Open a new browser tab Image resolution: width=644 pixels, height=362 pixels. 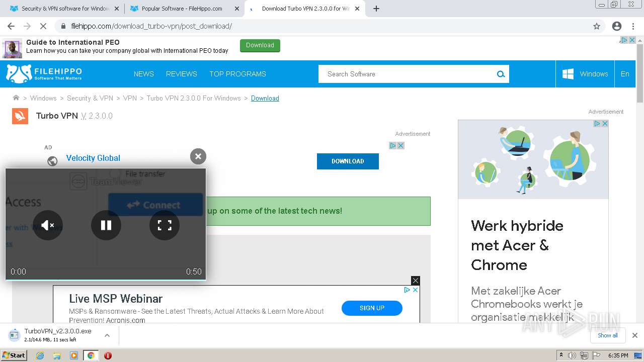[x=376, y=9]
